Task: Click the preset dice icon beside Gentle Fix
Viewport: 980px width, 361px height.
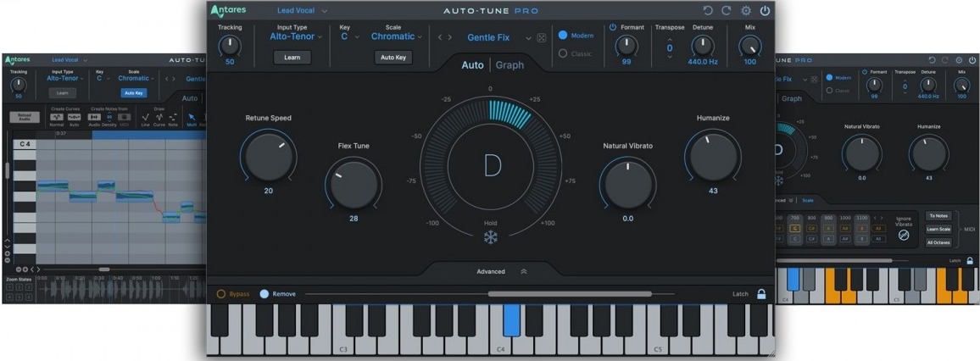Action: point(541,37)
